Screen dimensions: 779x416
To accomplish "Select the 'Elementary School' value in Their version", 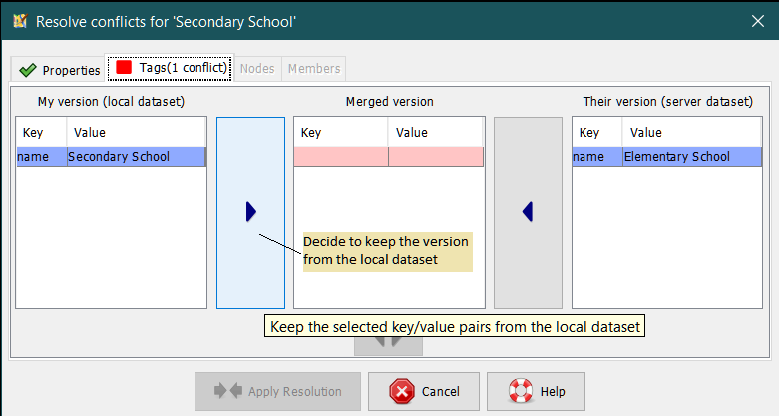I will click(x=691, y=157).
